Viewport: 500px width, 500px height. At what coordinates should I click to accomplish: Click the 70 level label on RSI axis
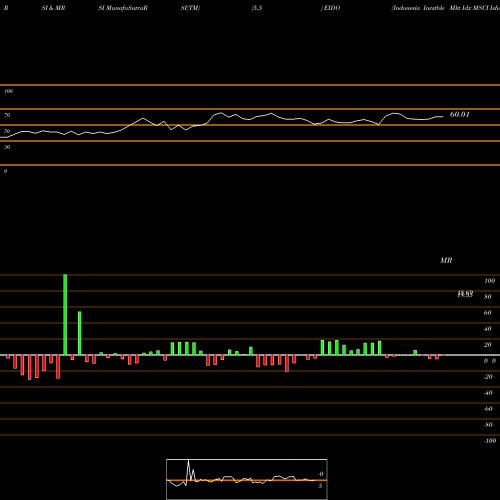tap(7, 115)
